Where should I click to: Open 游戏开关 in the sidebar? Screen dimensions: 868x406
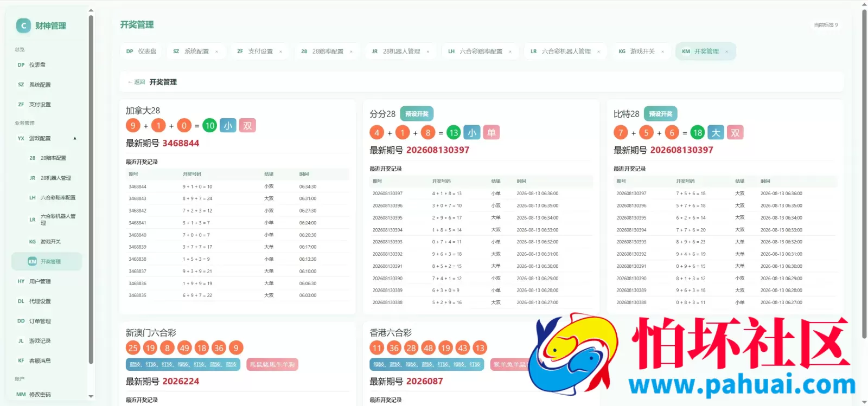coord(52,242)
